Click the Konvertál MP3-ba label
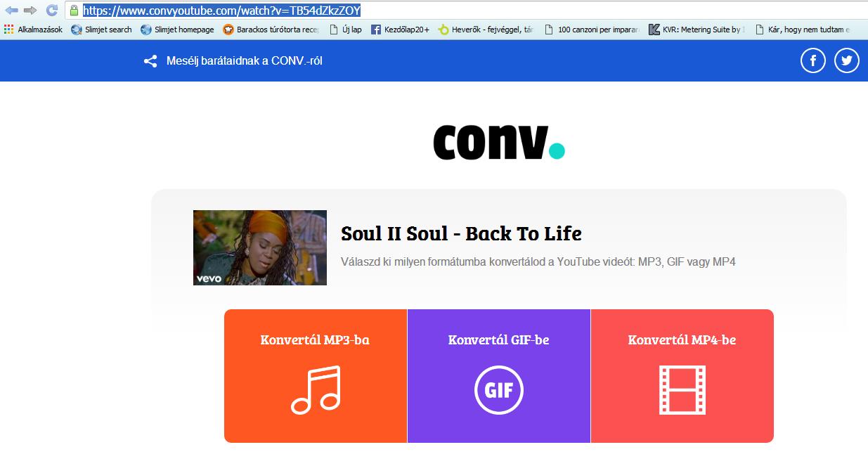The width and height of the screenshot is (868, 466). point(315,340)
